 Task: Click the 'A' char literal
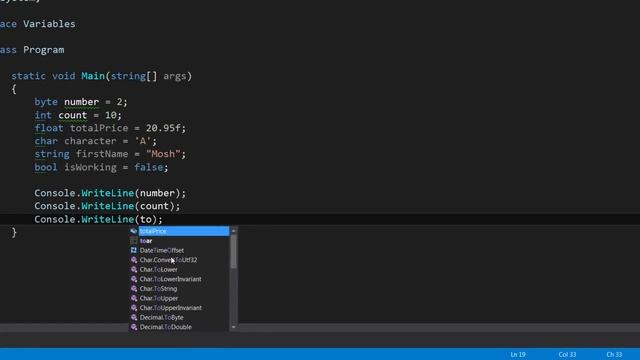[143, 141]
